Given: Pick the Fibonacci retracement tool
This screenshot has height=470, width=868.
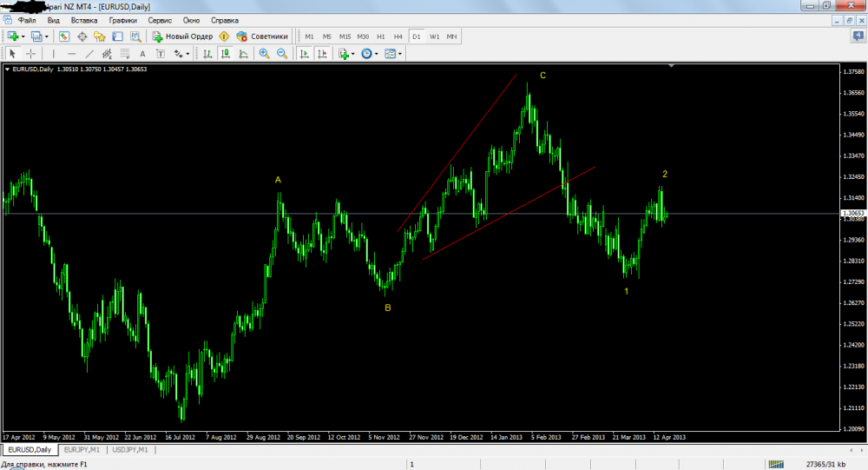Looking at the screenshot, I should [x=125, y=54].
